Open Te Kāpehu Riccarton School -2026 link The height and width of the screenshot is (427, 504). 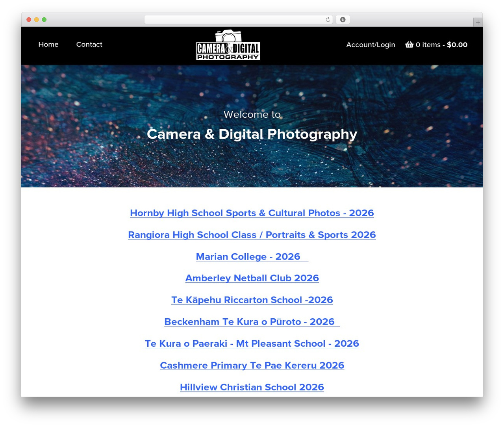pos(252,300)
